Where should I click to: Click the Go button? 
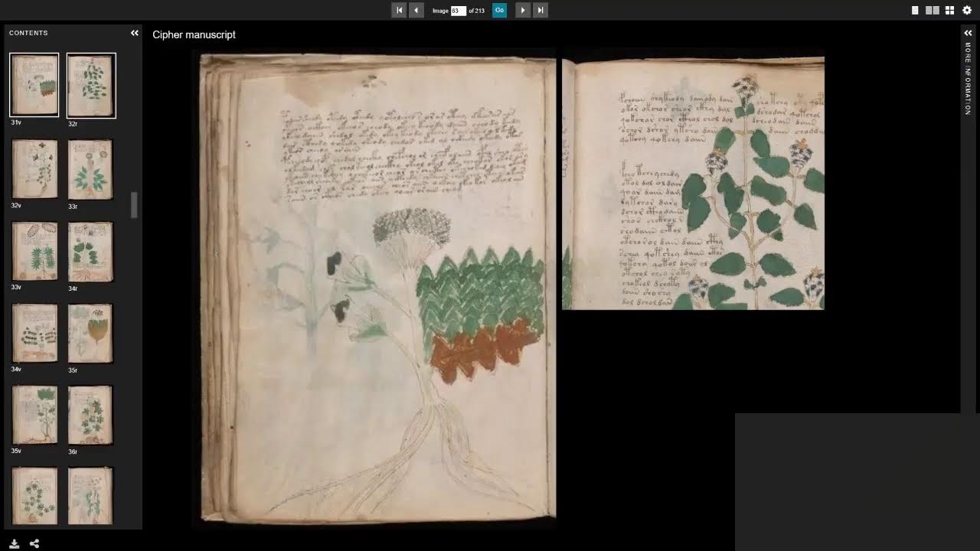499,10
